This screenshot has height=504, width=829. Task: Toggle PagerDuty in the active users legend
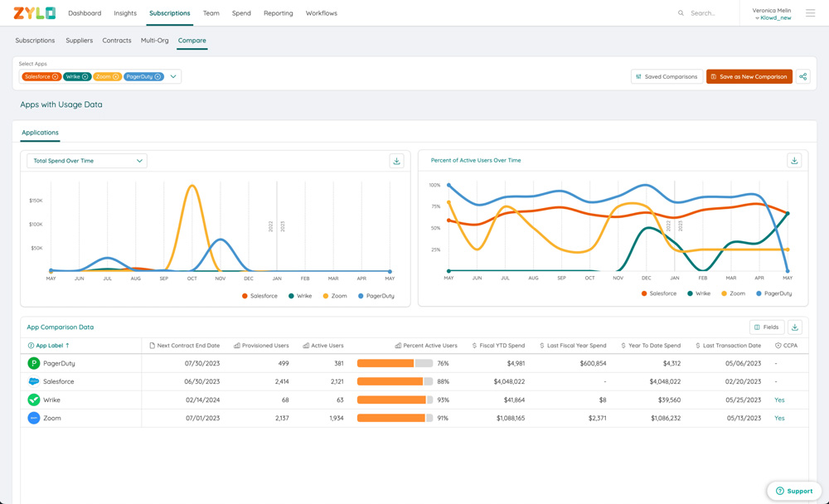pyautogui.click(x=774, y=293)
